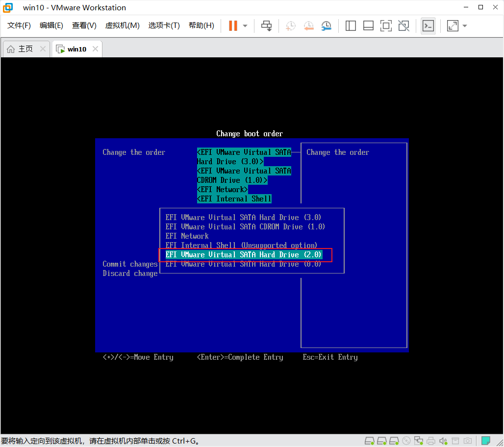The height and width of the screenshot is (447, 504).
Task: Open the 帮助(H) menu
Action: (x=201, y=25)
